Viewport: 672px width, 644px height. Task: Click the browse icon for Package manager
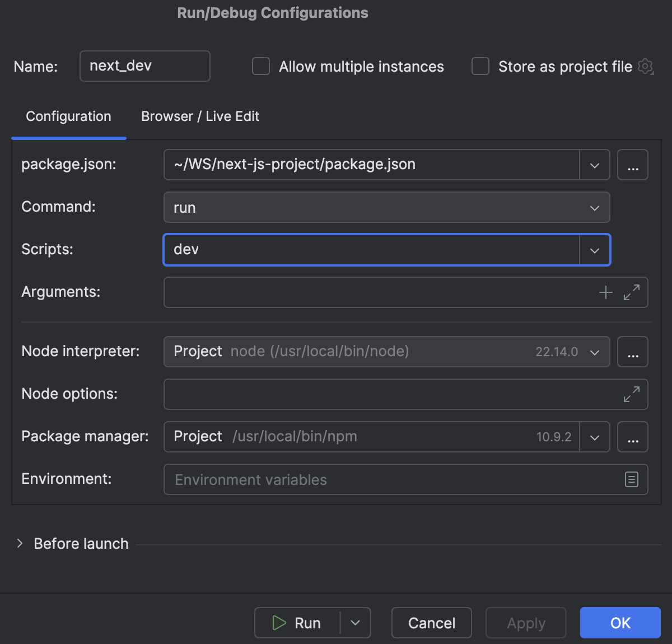pos(633,437)
